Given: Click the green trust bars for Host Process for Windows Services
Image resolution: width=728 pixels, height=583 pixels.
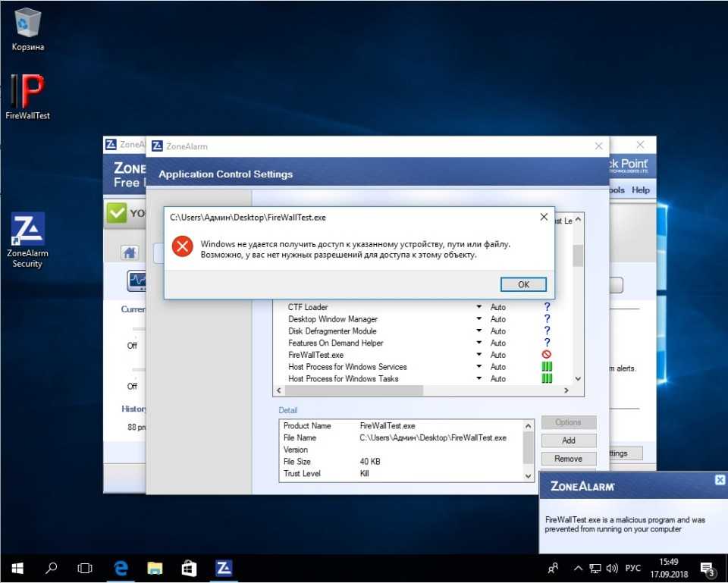Looking at the screenshot, I should (547, 367).
